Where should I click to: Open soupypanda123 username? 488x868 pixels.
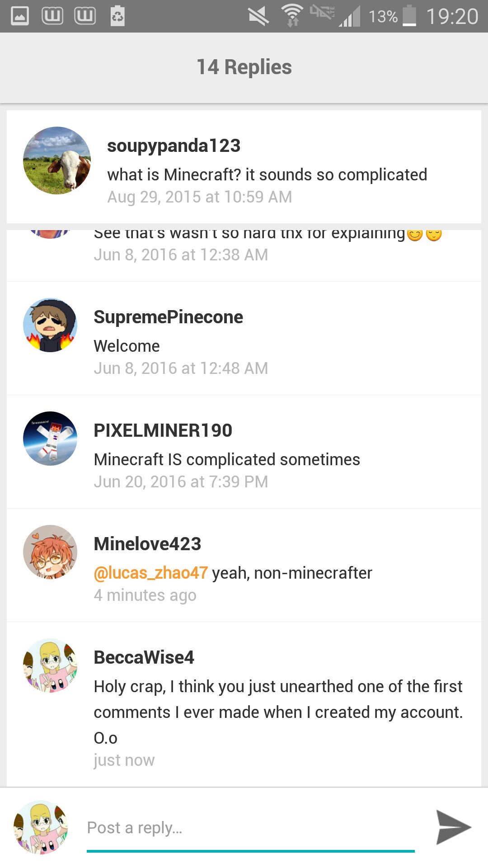pos(174,146)
